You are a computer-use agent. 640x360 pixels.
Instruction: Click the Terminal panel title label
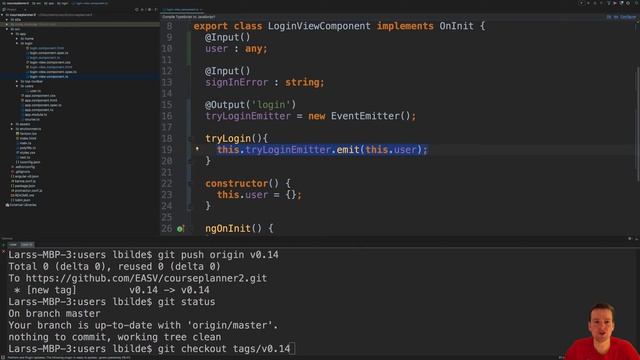(x=7, y=238)
